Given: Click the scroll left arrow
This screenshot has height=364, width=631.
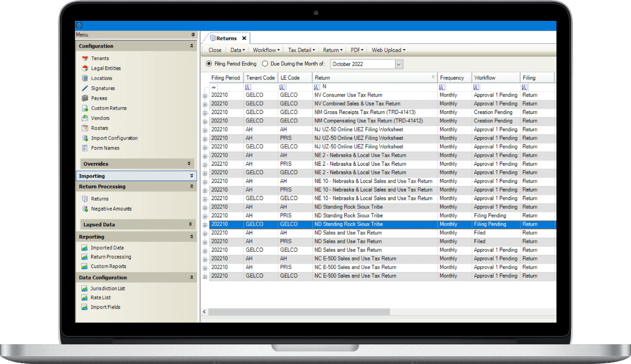Looking at the screenshot, I should pyautogui.click(x=204, y=312).
